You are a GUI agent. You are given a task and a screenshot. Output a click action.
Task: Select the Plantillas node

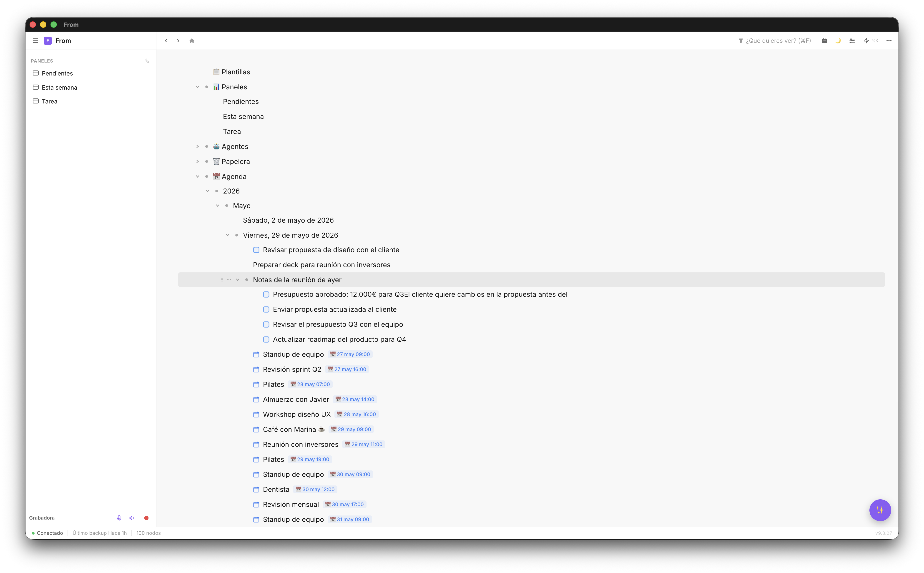point(236,72)
